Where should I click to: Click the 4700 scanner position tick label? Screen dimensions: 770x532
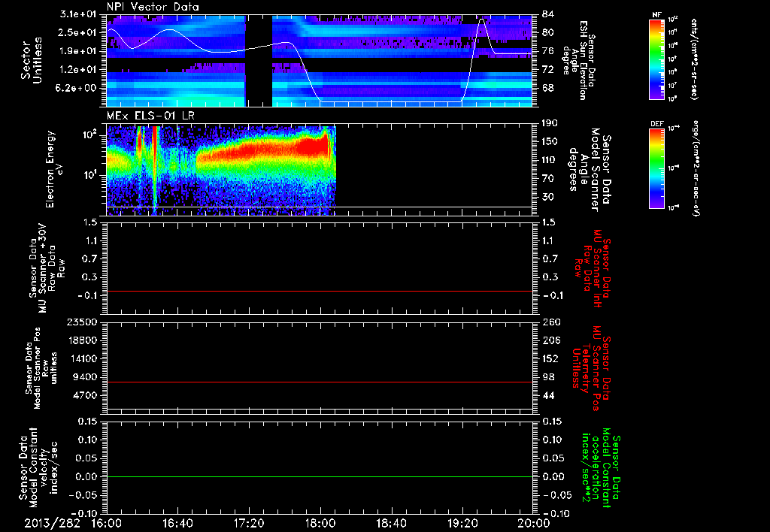[x=86, y=395]
